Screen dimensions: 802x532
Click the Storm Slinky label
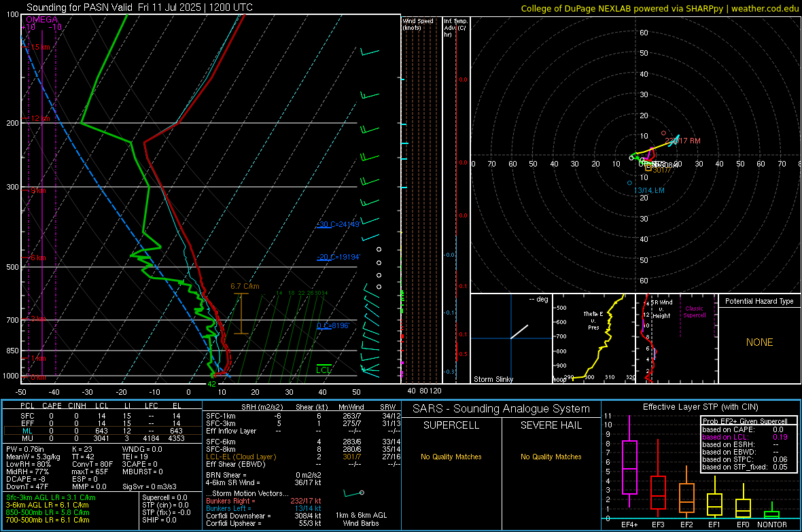493,379
